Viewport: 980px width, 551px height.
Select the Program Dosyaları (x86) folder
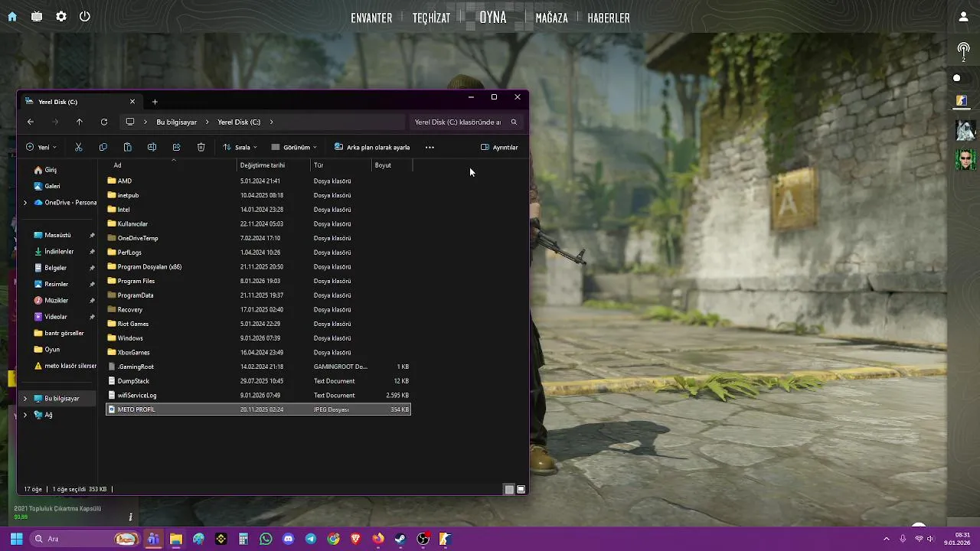point(258,266)
